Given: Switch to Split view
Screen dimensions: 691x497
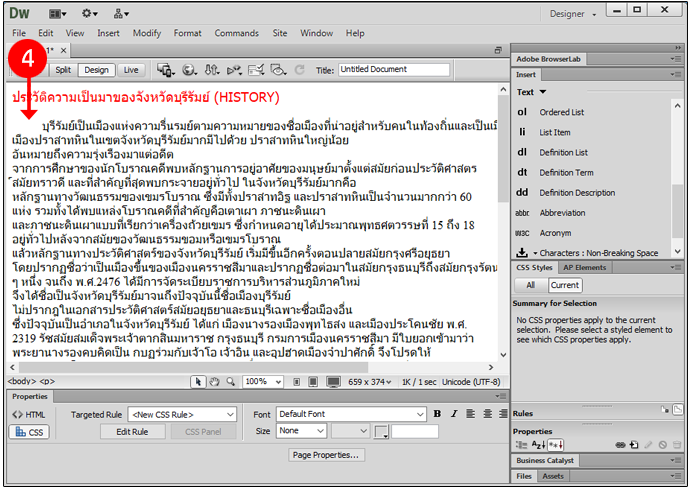Looking at the screenshot, I should click(63, 70).
